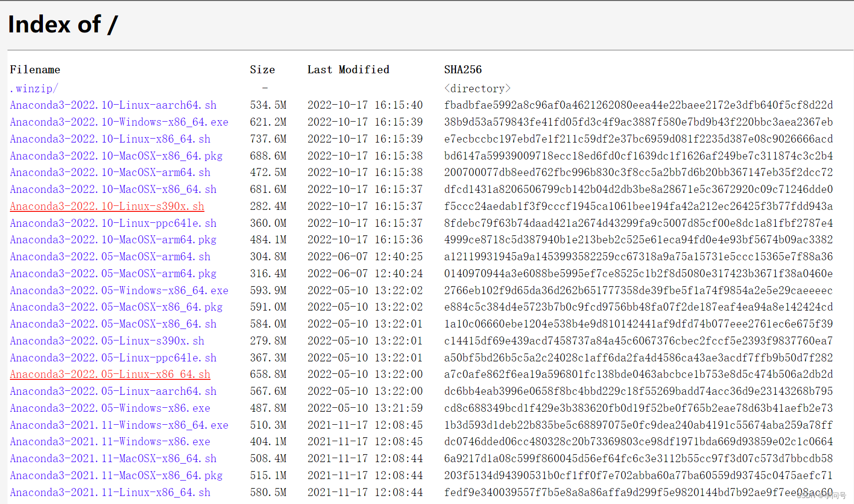Click Anaconda3-2021.11-Windows-x86.exe link

point(110,442)
